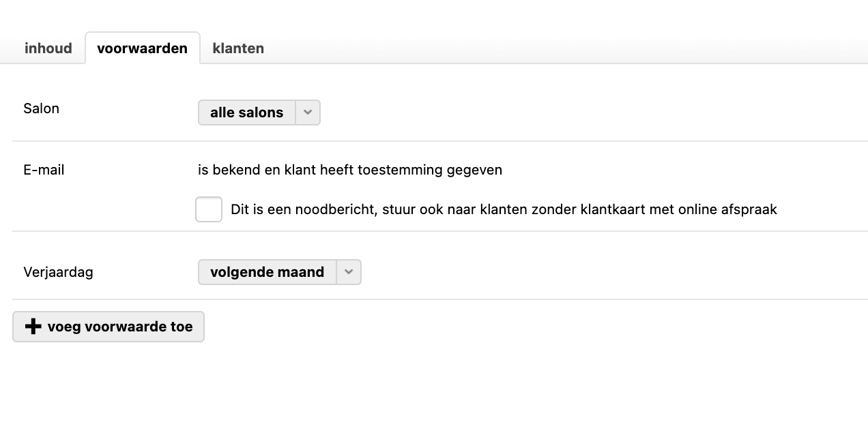This screenshot has height=446, width=868.
Task: Select the voorwaarden tab
Action: (x=143, y=48)
